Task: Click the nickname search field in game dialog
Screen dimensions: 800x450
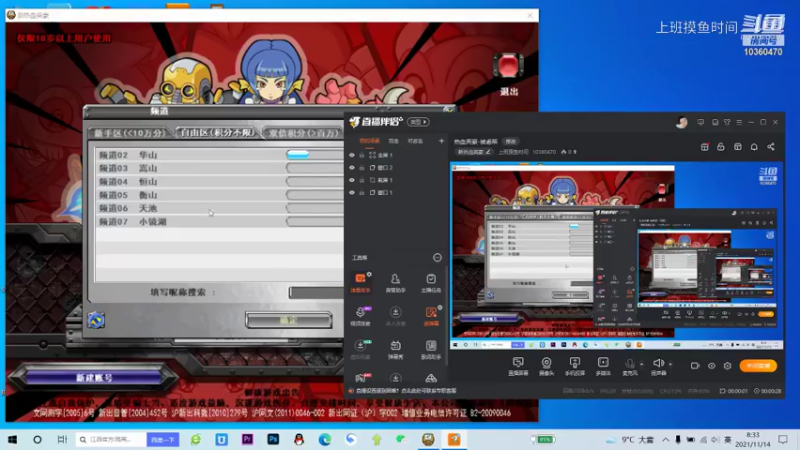Action: (316, 292)
